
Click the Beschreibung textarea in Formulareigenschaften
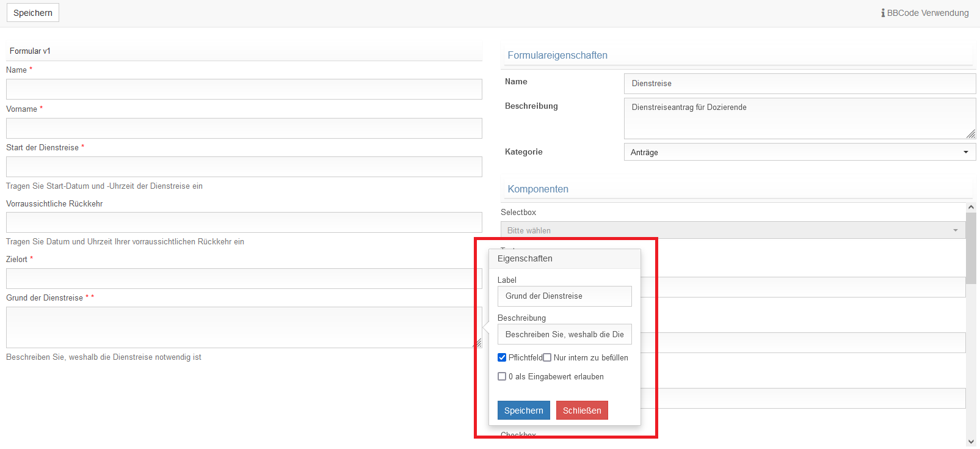click(800, 119)
